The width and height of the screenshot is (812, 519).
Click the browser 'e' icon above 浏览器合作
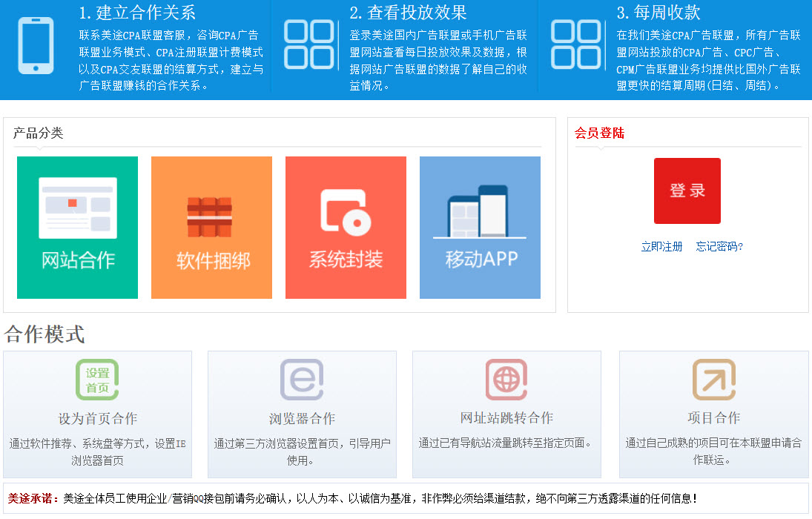click(x=302, y=380)
